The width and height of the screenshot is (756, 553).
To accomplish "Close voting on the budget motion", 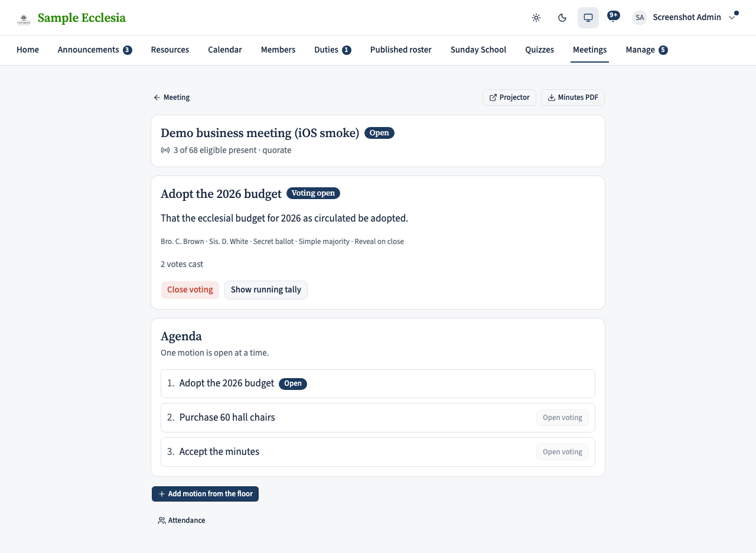I will (x=190, y=290).
